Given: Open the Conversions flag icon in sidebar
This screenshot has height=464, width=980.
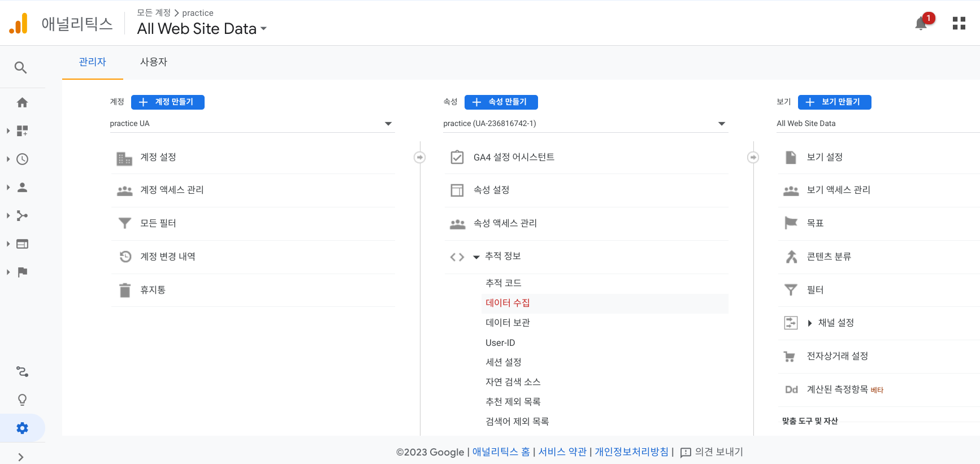Looking at the screenshot, I should pos(22,272).
